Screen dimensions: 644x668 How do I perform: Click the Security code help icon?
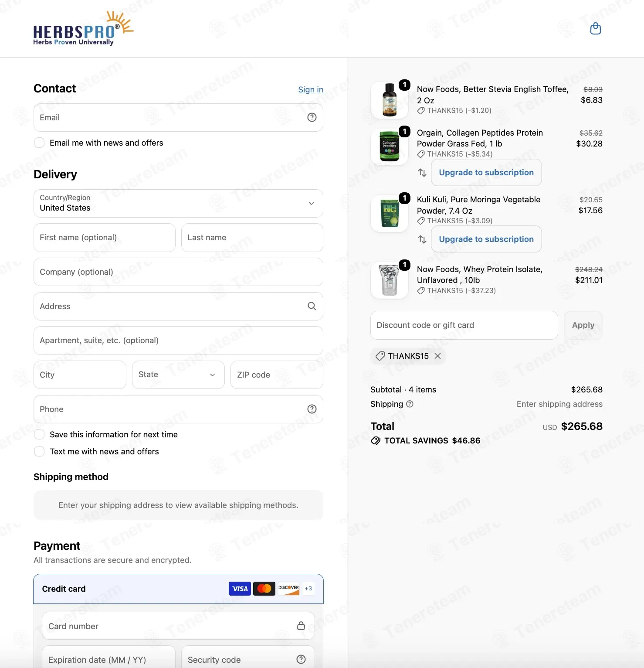click(301, 659)
